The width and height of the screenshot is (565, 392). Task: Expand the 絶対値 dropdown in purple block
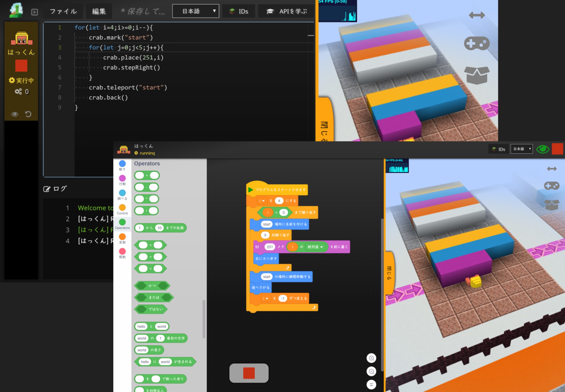(x=315, y=247)
